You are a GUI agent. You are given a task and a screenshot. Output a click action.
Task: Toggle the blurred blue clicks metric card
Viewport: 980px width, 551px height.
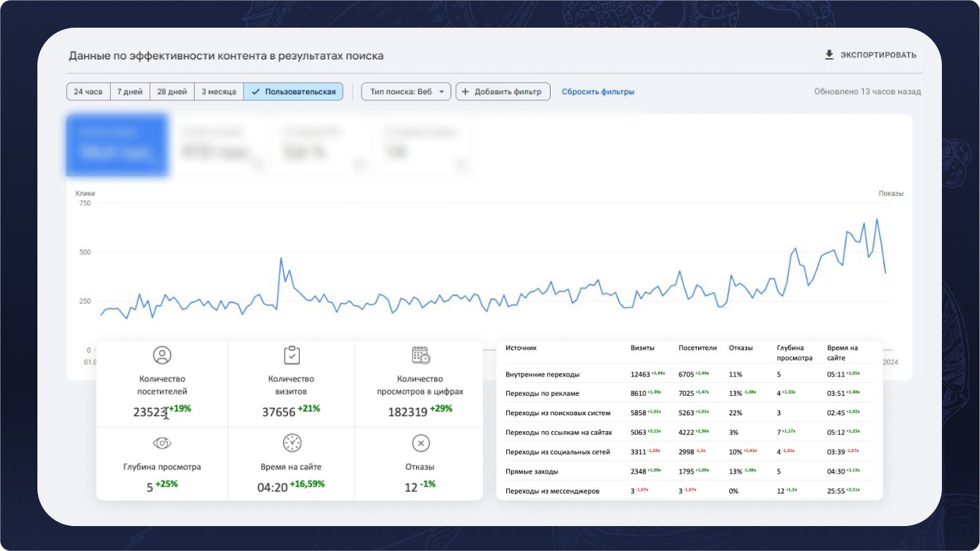117,145
